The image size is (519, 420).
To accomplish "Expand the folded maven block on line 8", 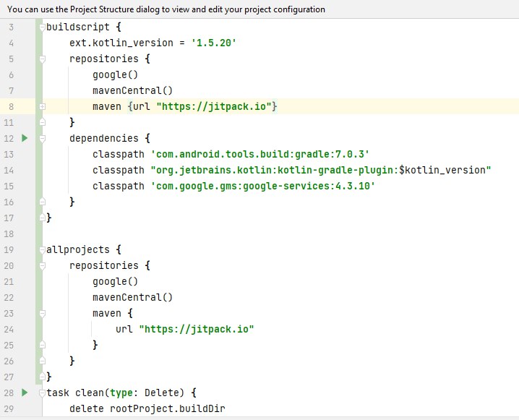I will [42, 106].
